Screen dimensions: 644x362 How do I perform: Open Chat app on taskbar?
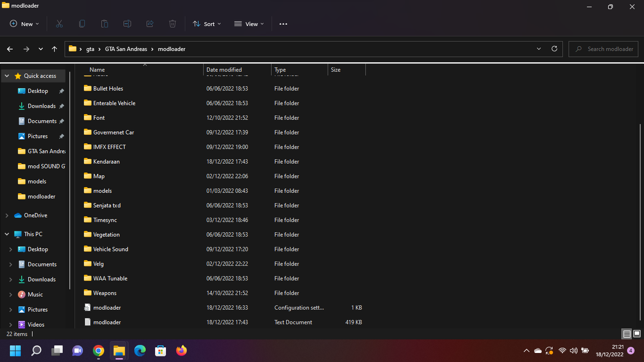(77, 350)
